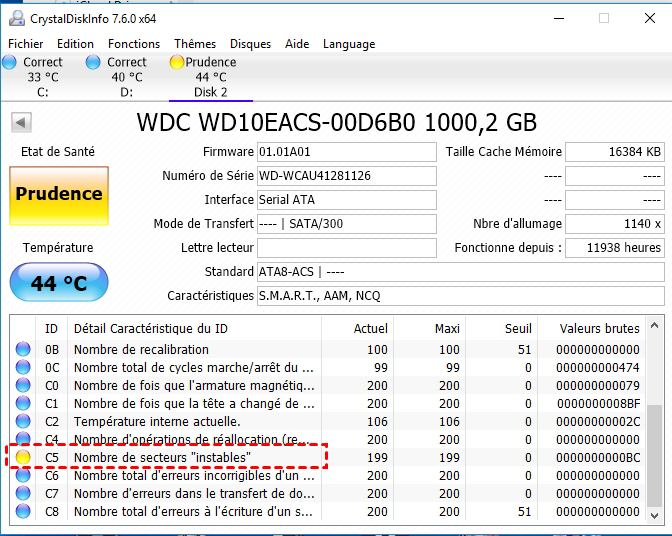Click the blue status icon for drive C:
Image resolution: width=672 pixels, height=536 pixels.
(x=9, y=62)
